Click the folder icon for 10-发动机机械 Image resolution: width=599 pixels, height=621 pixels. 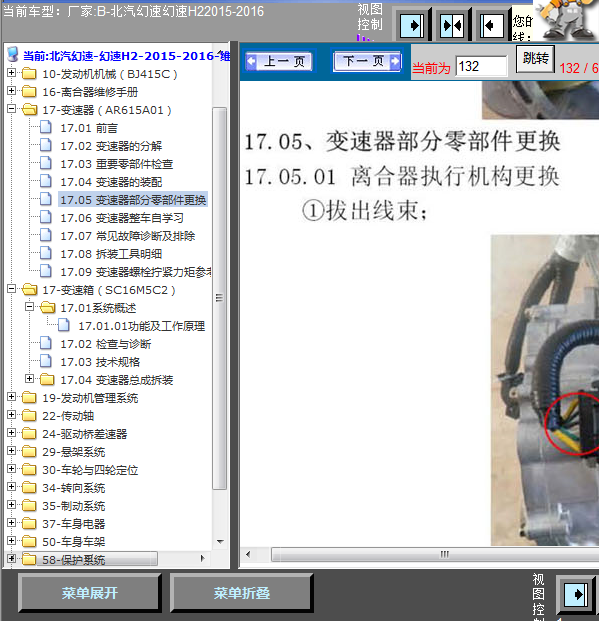tap(29, 74)
